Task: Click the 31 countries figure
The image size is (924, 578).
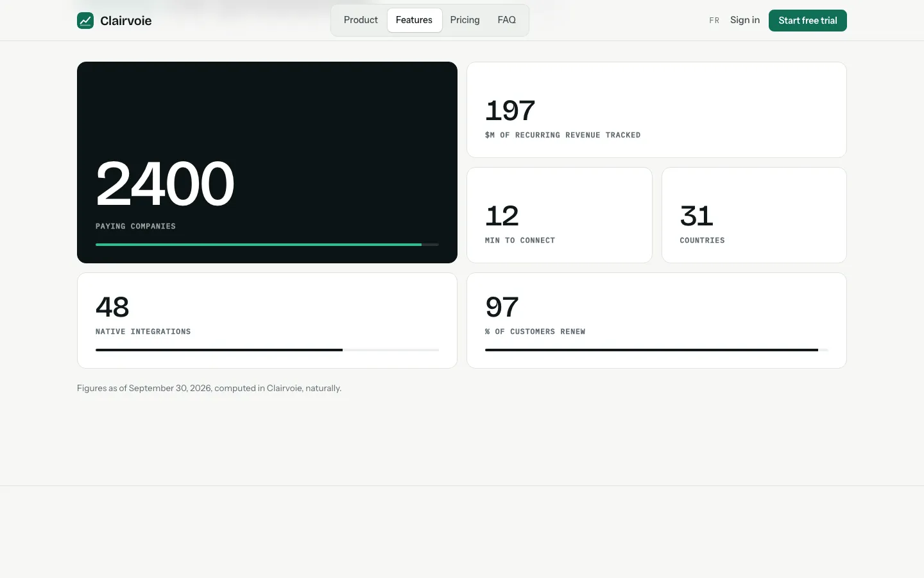Action: point(696,216)
